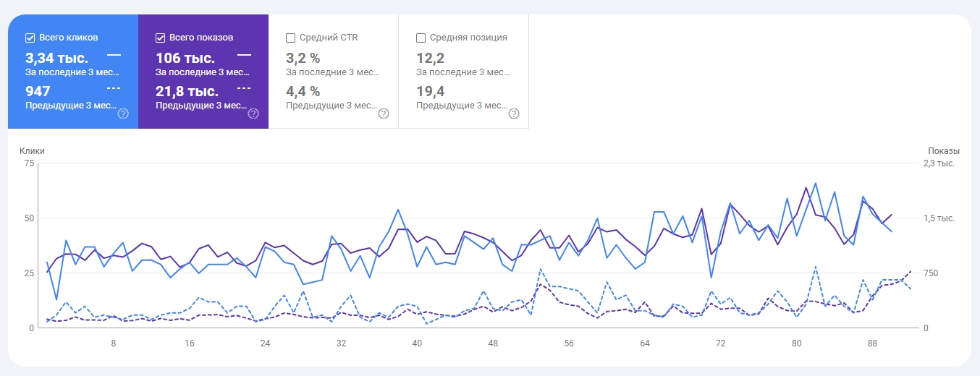Enable the Средняя позиция checkbox
The width and height of the screenshot is (980, 376).
point(421,38)
